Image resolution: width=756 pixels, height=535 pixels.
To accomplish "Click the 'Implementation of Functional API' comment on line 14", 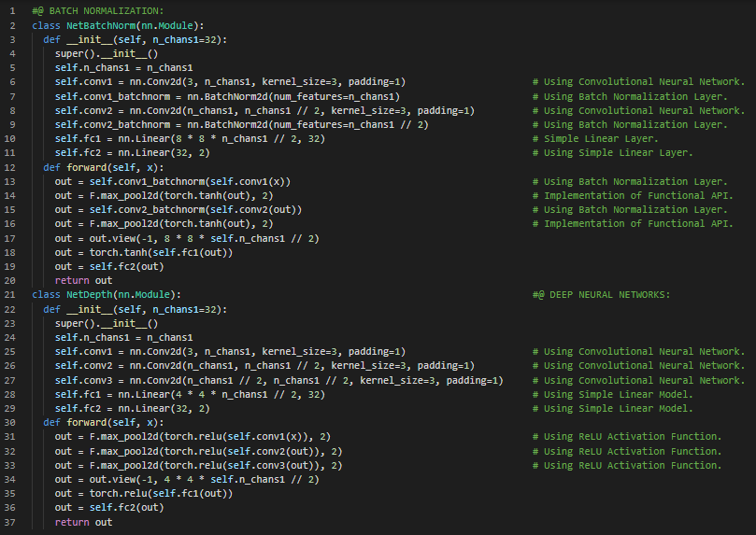I will (x=638, y=195).
